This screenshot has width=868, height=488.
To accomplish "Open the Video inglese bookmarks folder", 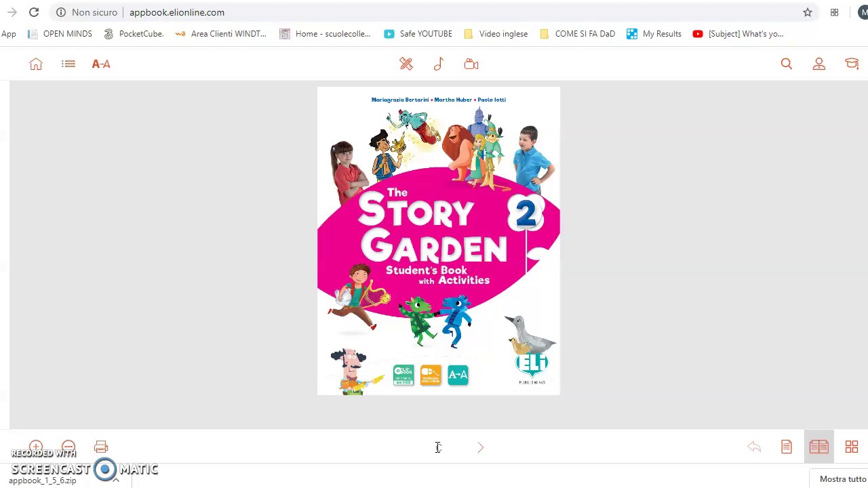I will click(x=496, y=34).
